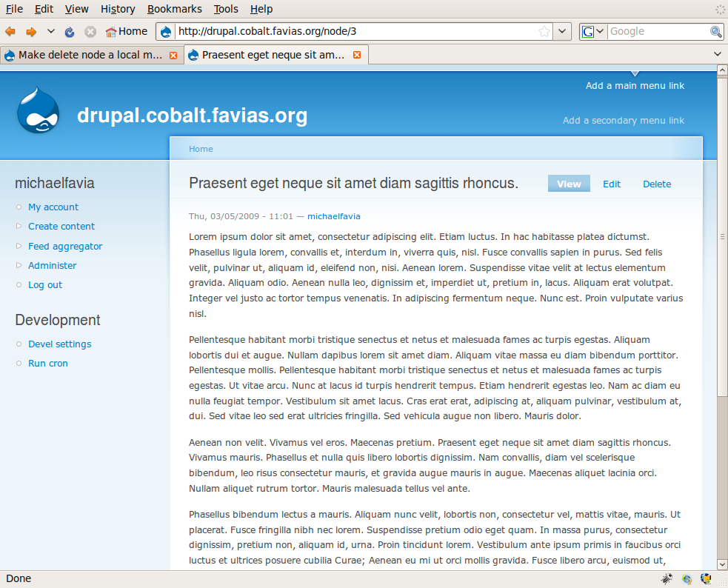Click the vertical scrollbar down arrow

click(722, 565)
